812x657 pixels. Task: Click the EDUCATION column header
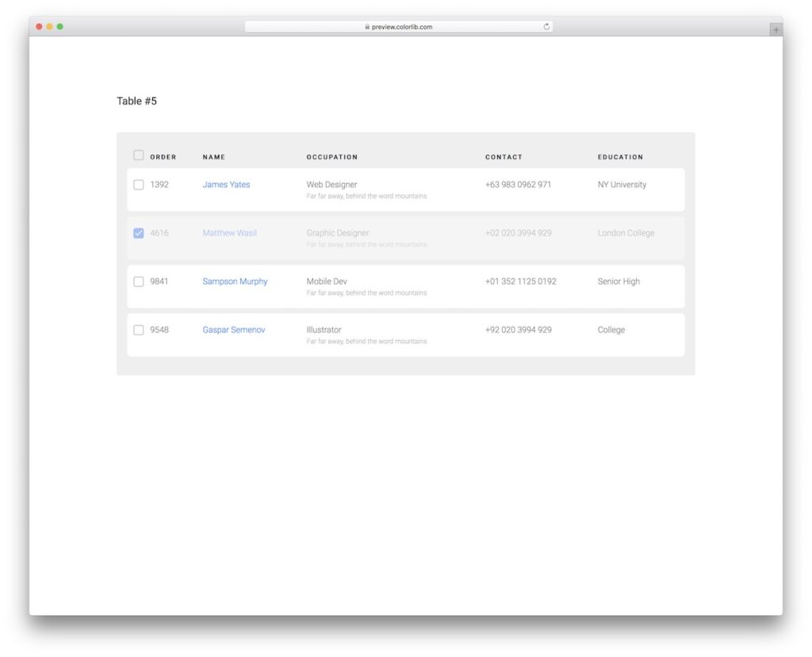620,157
